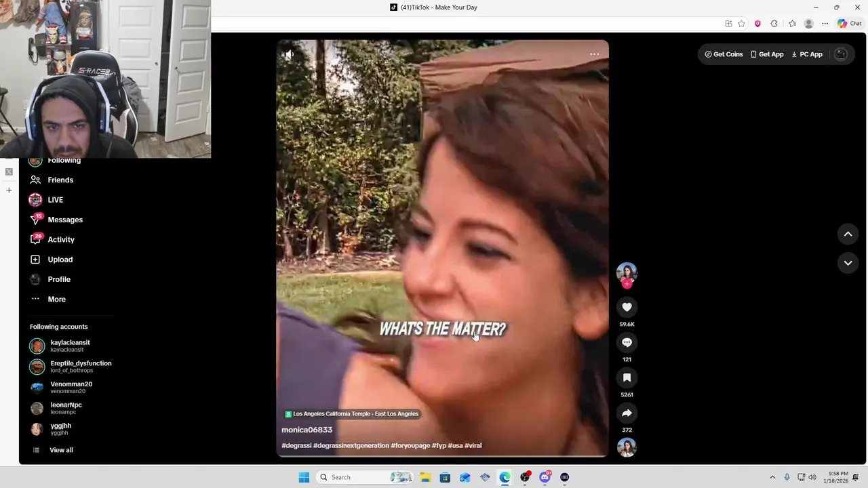Open Edge Favorites list icon
Image resolution: width=868 pixels, height=488 pixels.
(792, 24)
